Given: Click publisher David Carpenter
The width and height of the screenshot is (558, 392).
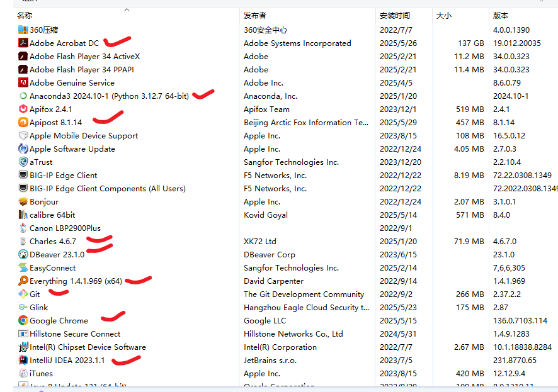Looking at the screenshot, I should [274, 281].
